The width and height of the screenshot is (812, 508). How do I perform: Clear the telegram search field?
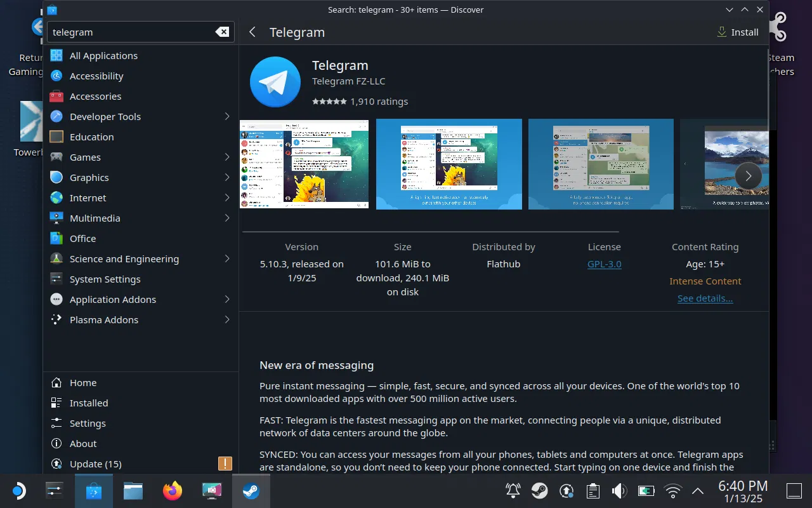click(222, 32)
